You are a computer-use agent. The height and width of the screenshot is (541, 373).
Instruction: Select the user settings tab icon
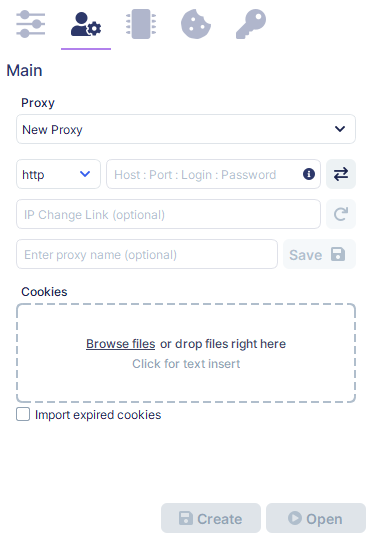click(86, 24)
